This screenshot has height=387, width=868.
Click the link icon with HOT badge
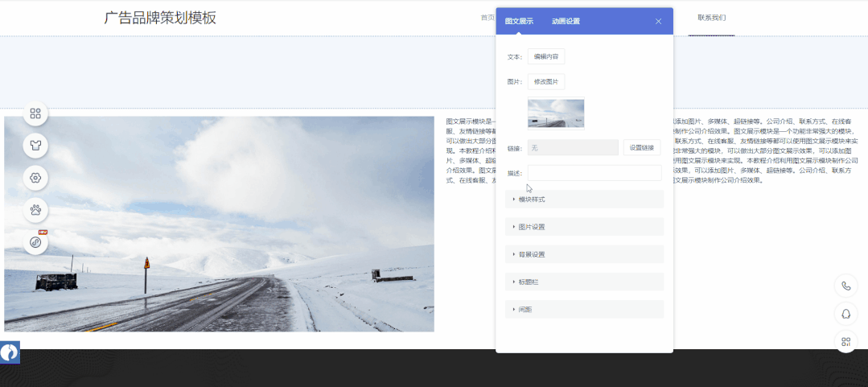point(35,242)
